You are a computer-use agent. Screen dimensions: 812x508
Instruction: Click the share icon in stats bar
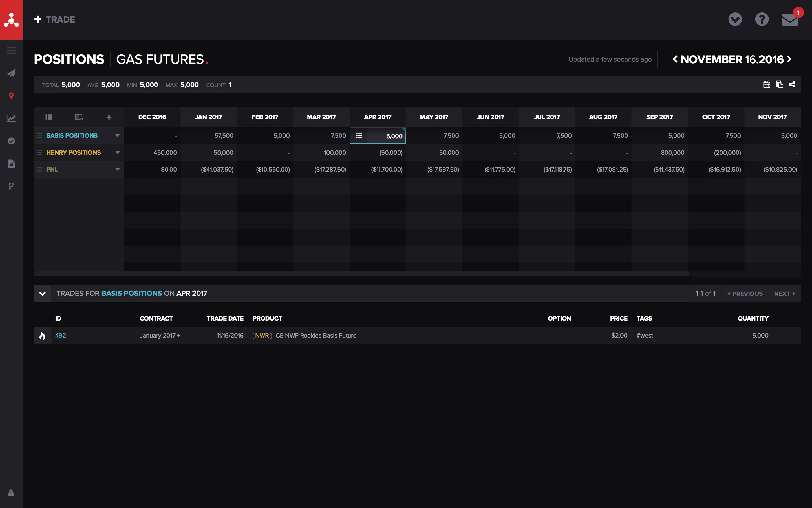[x=792, y=84]
